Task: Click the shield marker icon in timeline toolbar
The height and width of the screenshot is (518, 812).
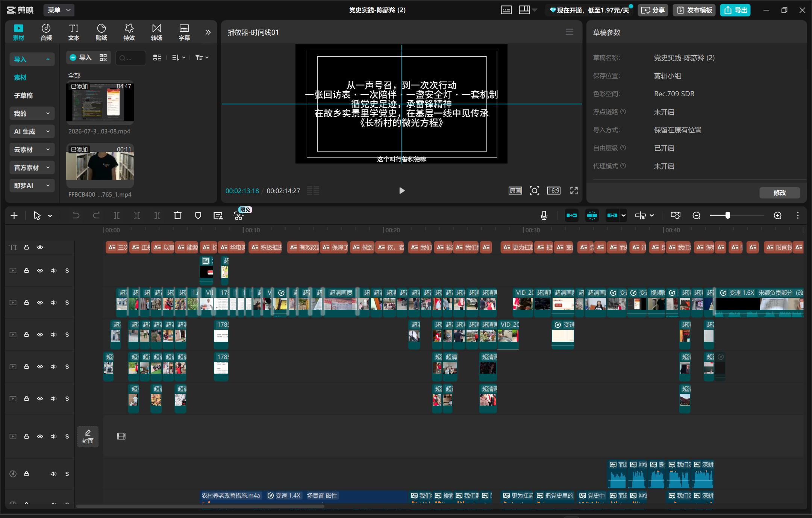Action: [198, 215]
